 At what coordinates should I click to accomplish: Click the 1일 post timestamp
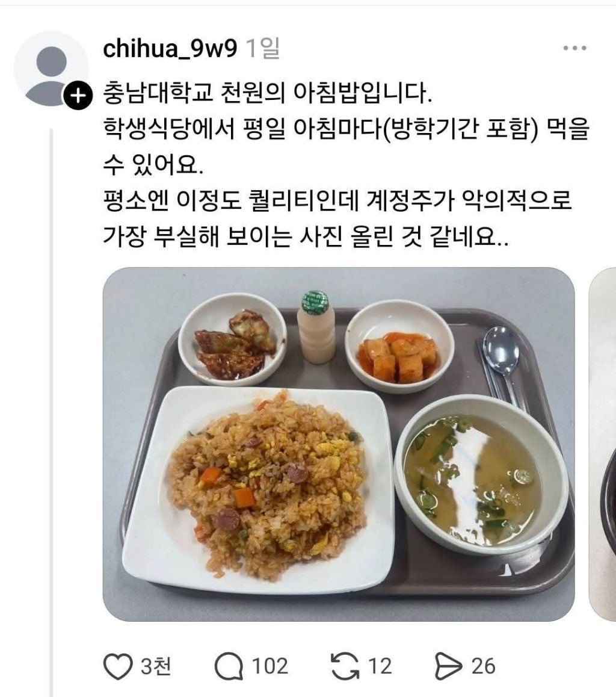click(262, 48)
